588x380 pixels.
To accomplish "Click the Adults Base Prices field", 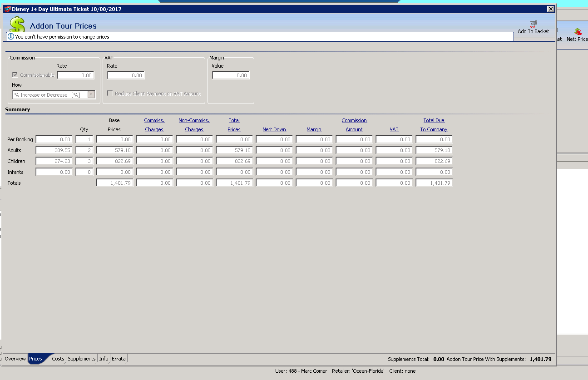I will tap(114, 150).
